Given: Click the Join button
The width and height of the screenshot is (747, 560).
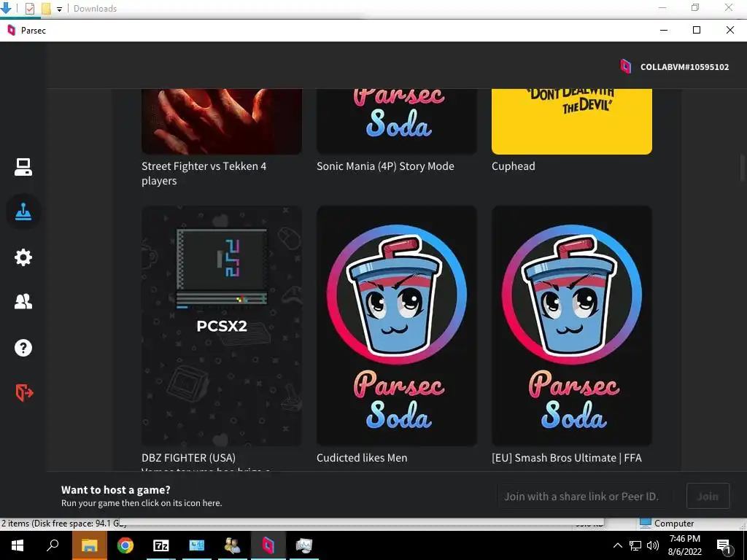Looking at the screenshot, I should click(708, 496).
